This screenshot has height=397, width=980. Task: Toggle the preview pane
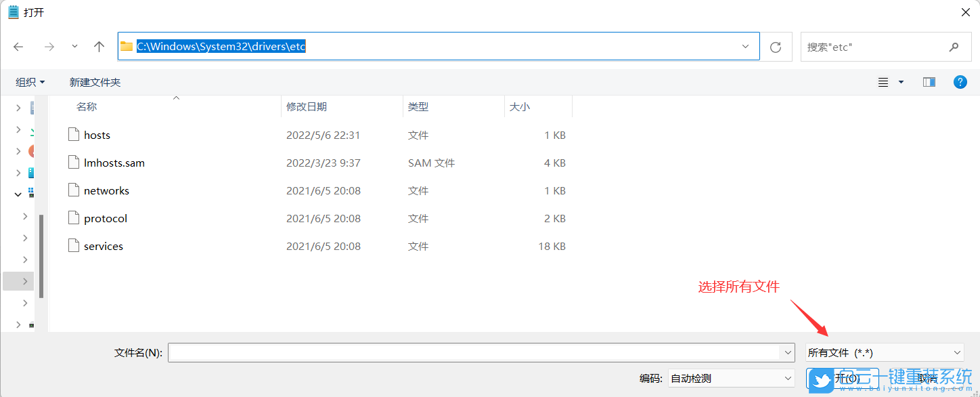point(929,81)
